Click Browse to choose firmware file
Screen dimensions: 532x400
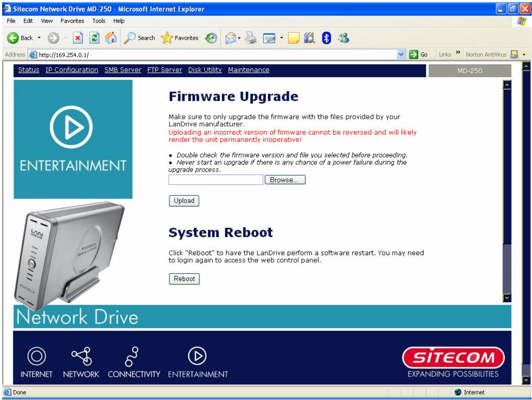(x=285, y=180)
